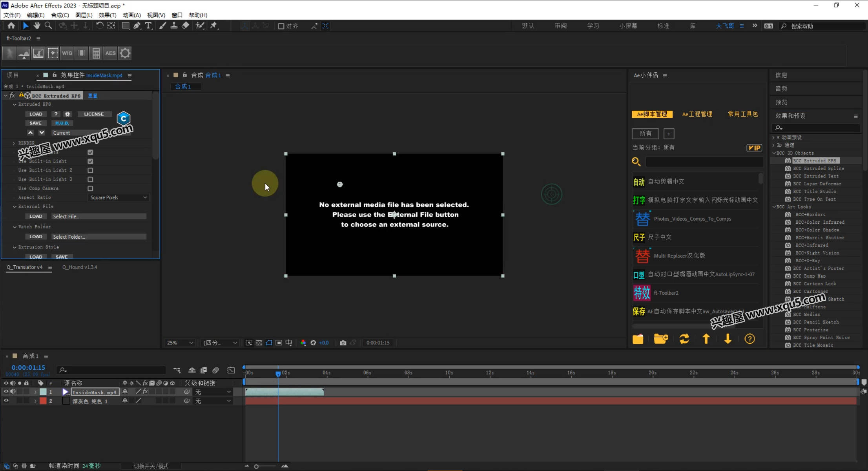The height and width of the screenshot is (471, 868).
Task: Click the current time indicator marker
Action: [278, 374]
